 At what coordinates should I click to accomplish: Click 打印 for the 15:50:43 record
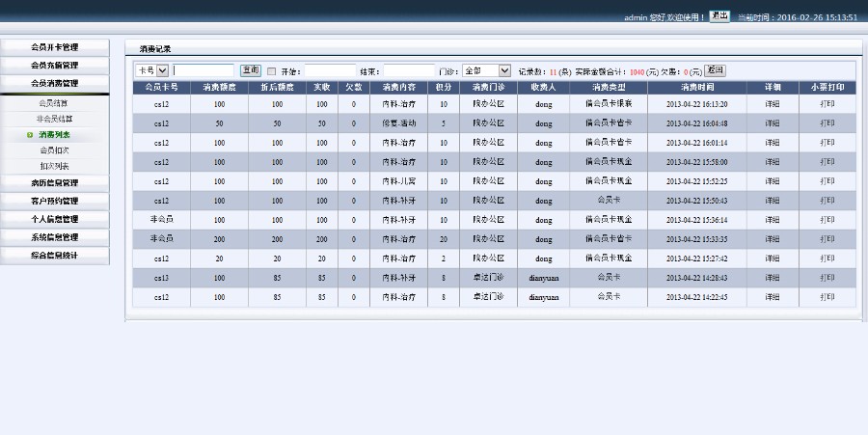coord(827,201)
